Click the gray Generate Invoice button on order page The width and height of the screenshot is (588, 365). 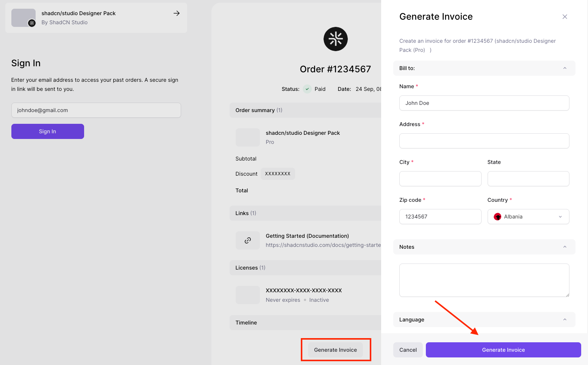335,350
